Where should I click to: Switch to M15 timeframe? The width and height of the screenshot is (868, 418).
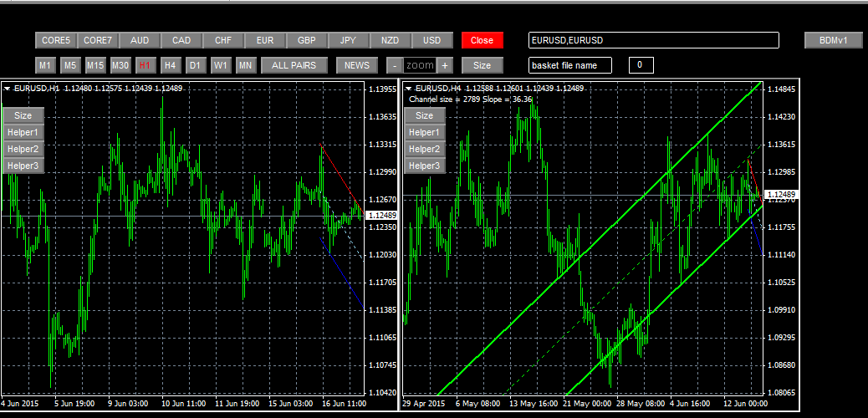[95, 65]
